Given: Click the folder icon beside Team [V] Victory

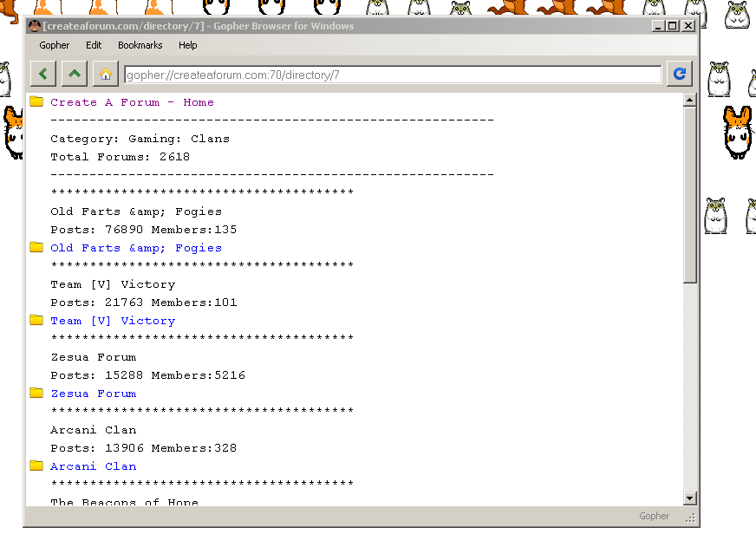Looking at the screenshot, I should pos(36,319).
